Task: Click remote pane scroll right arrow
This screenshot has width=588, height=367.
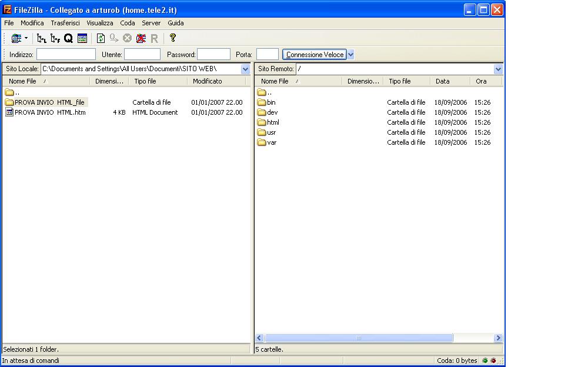Action: click(498, 338)
